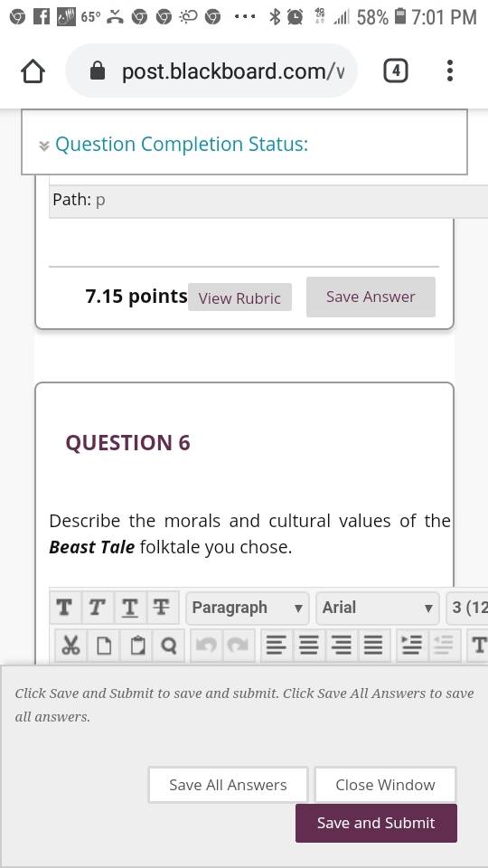Image resolution: width=488 pixels, height=868 pixels.
Task: Apply strikethrough formatting in the editor toolbar
Action: (x=162, y=608)
